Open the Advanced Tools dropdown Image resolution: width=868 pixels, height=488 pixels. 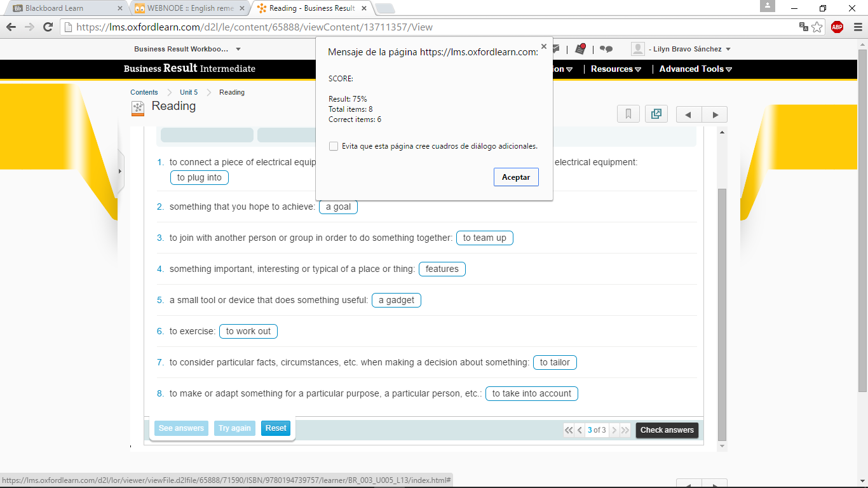pyautogui.click(x=695, y=69)
